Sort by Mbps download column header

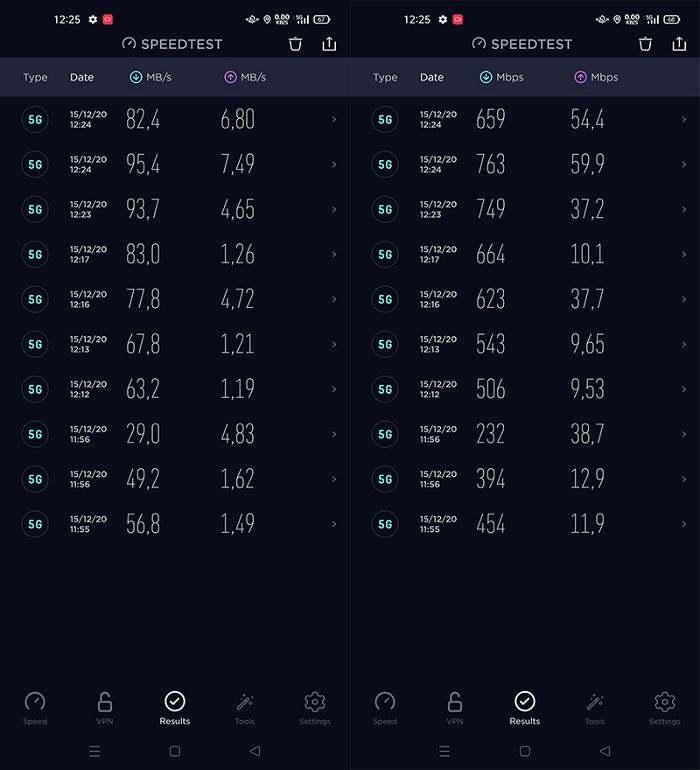tap(502, 77)
